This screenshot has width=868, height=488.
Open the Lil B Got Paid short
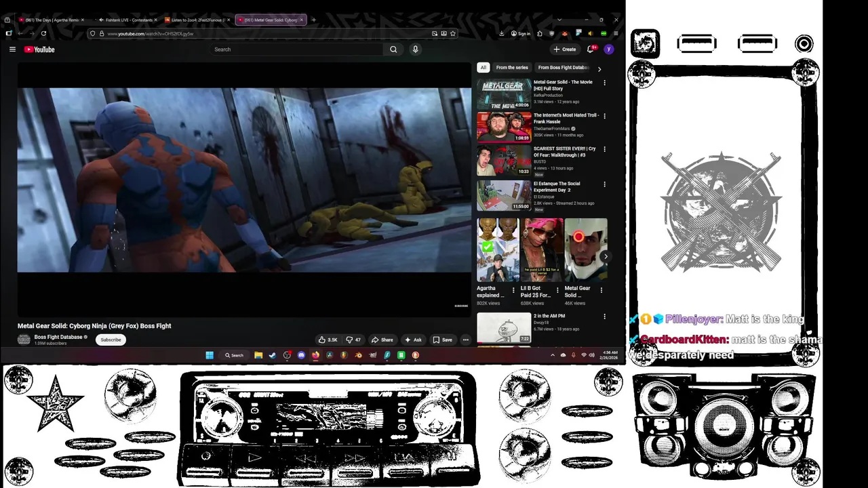click(x=541, y=249)
